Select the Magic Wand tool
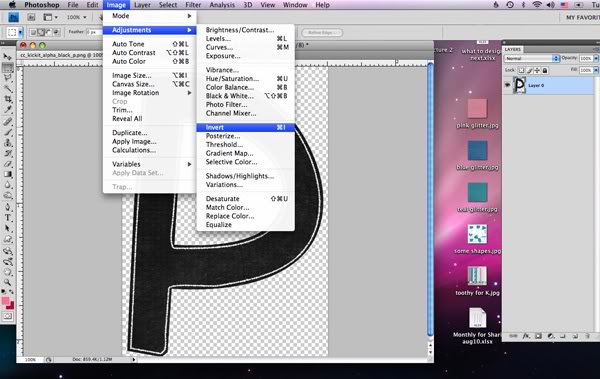This screenshot has height=379, width=600. click(x=8, y=88)
